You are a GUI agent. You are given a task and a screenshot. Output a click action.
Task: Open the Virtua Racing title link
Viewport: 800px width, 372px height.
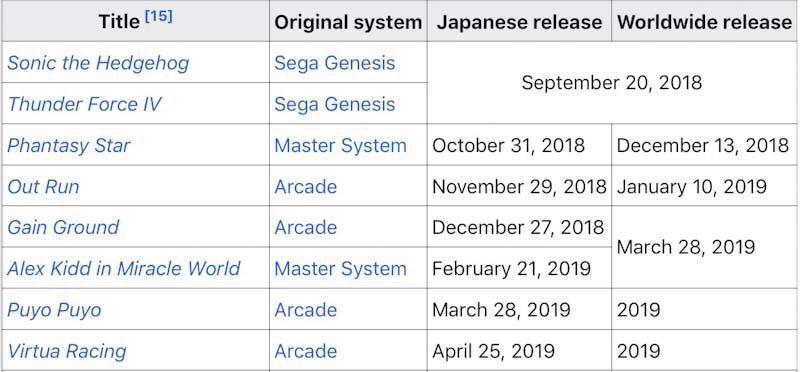click(x=66, y=351)
